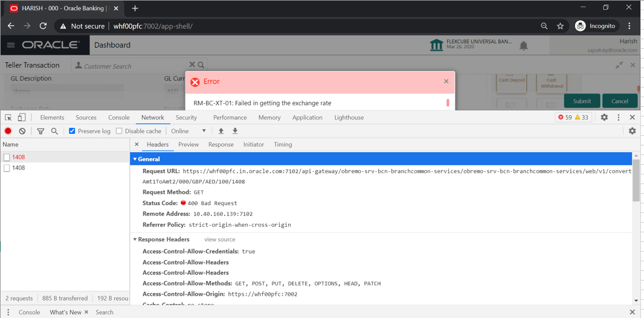Viewport: 644px width, 318px height.
Task: Open the Lighthouse panel
Action: click(x=349, y=117)
